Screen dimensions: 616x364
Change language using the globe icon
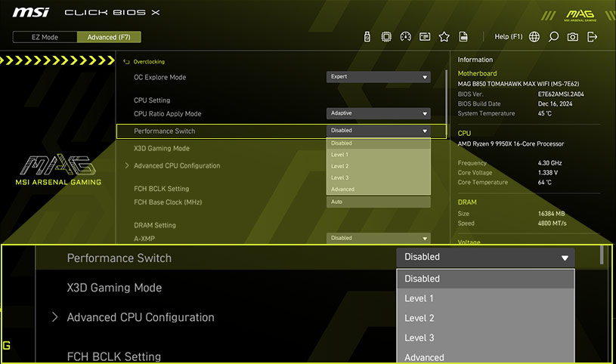pyautogui.click(x=534, y=37)
